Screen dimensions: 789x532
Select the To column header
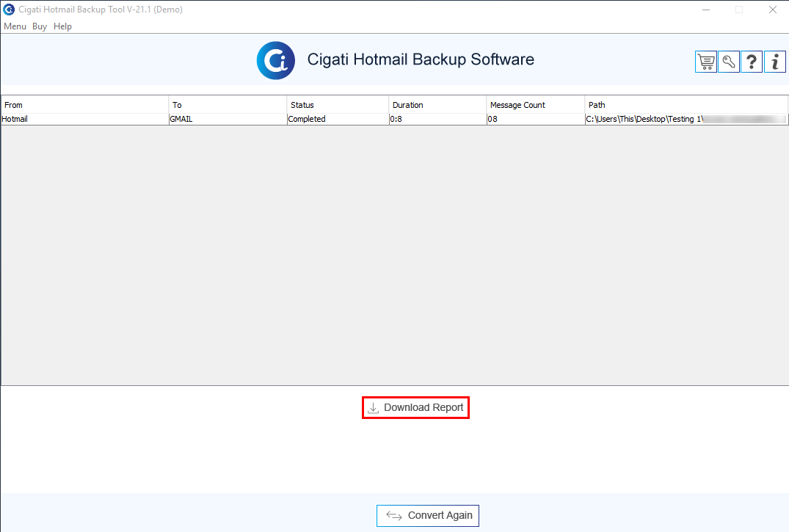pos(228,105)
